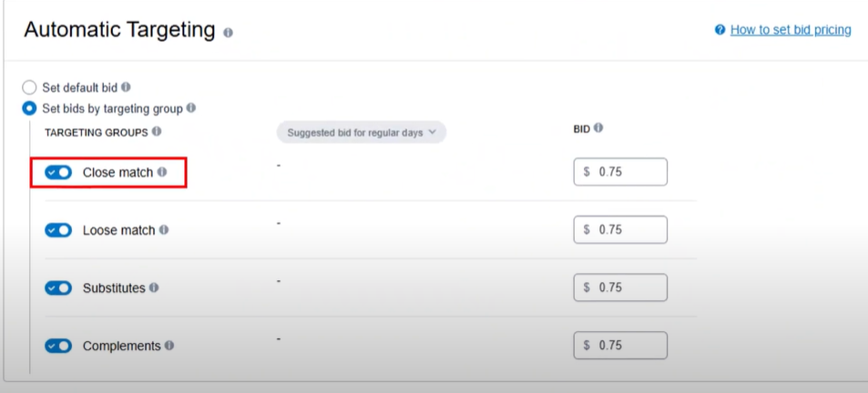Image resolution: width=868 pixels, height=393 pixels.
Task: Expand Suggested bid for regular days dropdown
Action: [362, 133]
